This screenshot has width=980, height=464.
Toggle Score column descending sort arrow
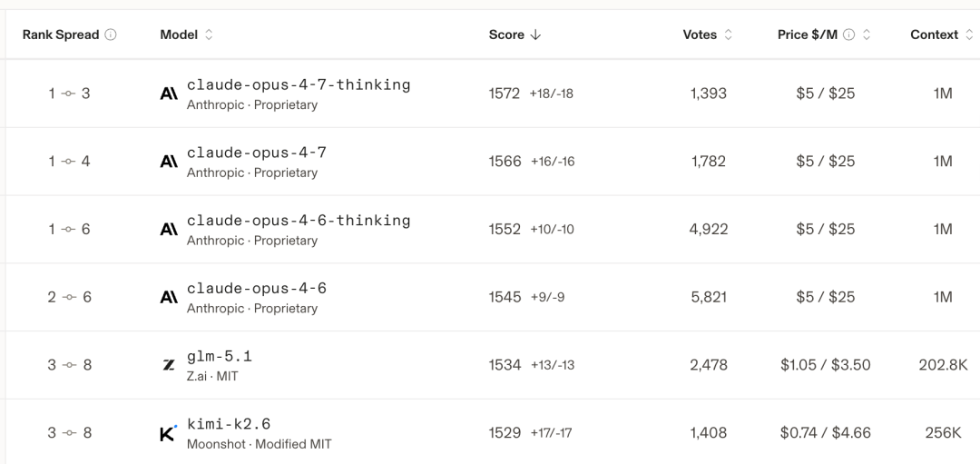click(535, 35)
